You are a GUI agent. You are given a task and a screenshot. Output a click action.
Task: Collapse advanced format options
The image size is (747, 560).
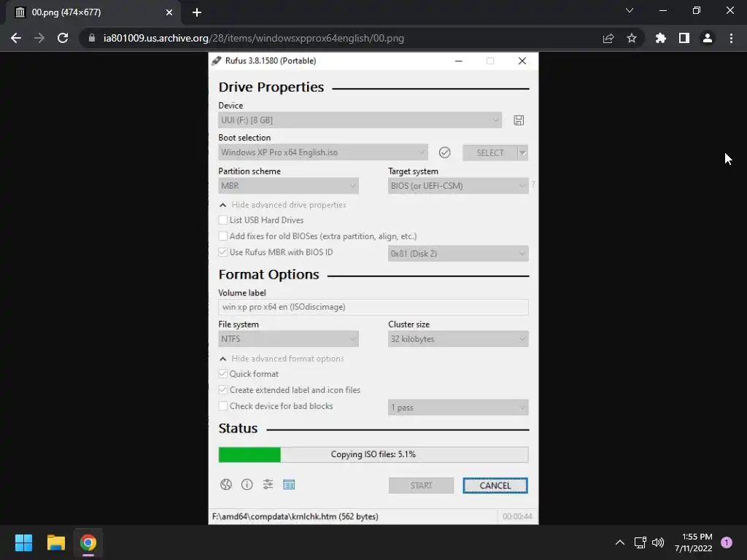(281, 359)
